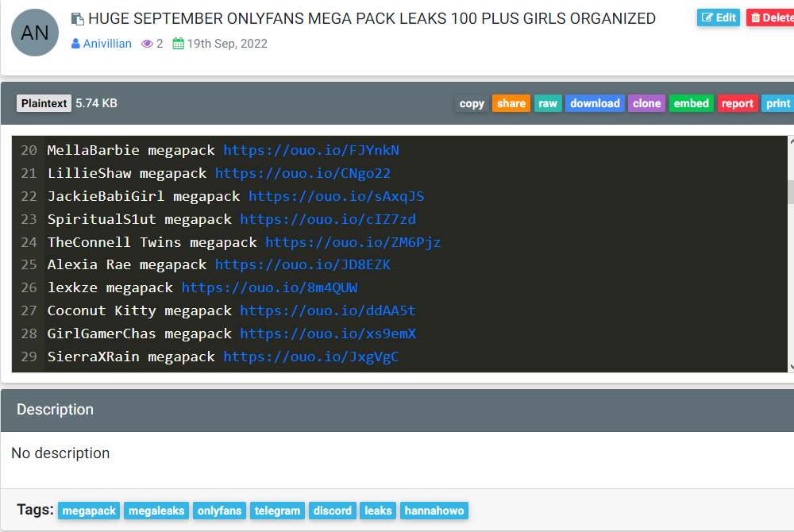Click the 19th Sep, 2022 date text
The width and height of the screenshot is (794, 532).
(227, 44)
